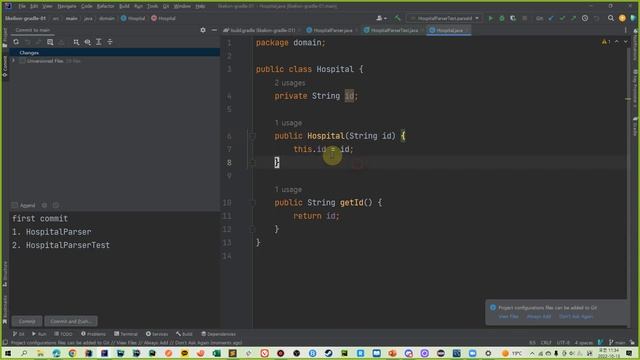Click the Git Commit checkmark icon
Screen dimensions: 640x360
click(562, 18)
